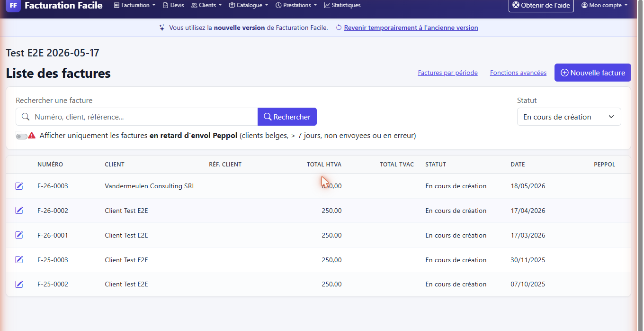Edit invoice F-25-0002 via pencil icon
Screen dimensions: 644x331
[x=19, y=284]
